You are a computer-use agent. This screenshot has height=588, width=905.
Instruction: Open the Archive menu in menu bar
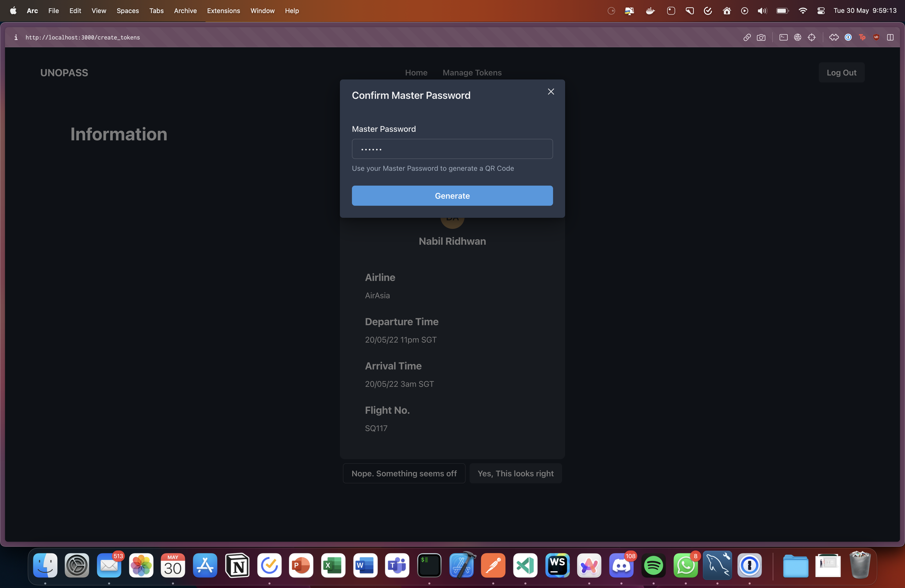coord(185,11)
